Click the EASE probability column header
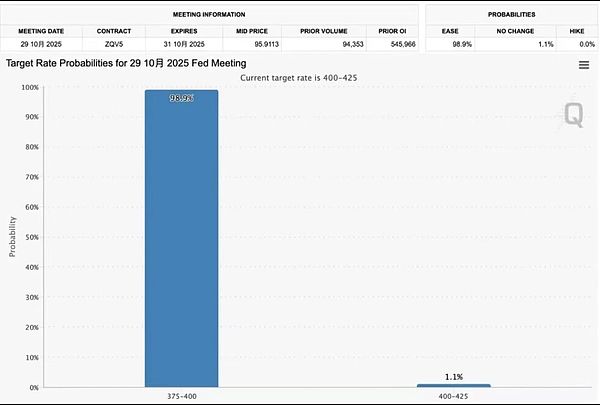Image resolution: width=600 pixels, height=405 pixels. tap(450, 32)
